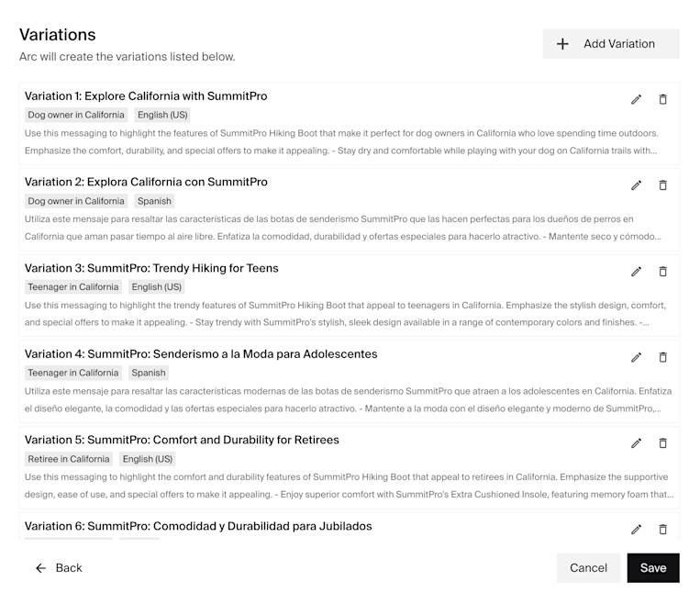Delete Variation 6 using the trash icon
700x604 pixels.
coord(663,529)
